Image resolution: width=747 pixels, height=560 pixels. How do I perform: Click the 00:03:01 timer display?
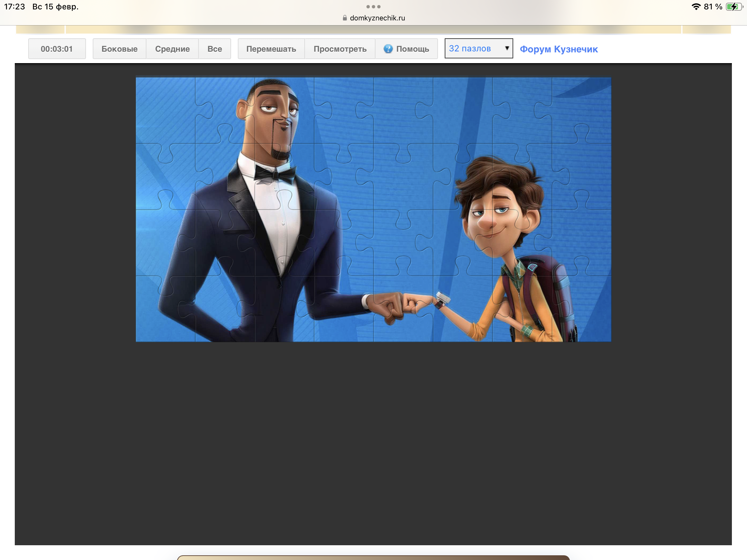(x=57, y=49)
